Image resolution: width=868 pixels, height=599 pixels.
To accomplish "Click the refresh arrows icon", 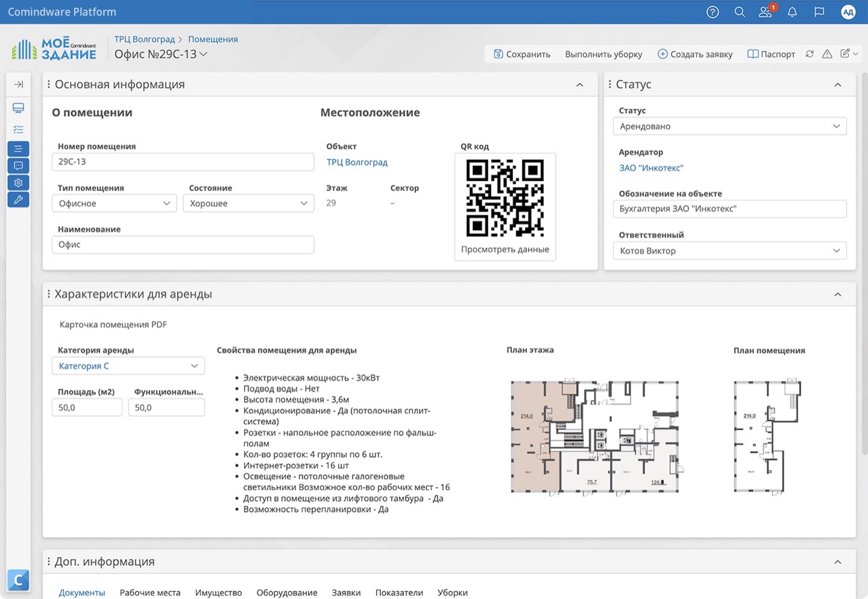I will 810,54.
